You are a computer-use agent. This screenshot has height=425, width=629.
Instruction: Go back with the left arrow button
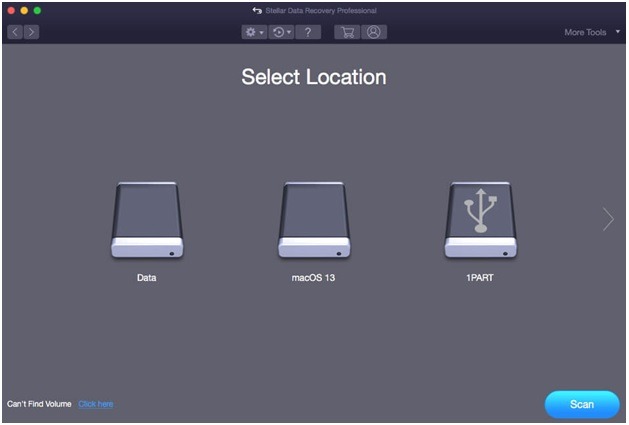(x=15, y=32)
